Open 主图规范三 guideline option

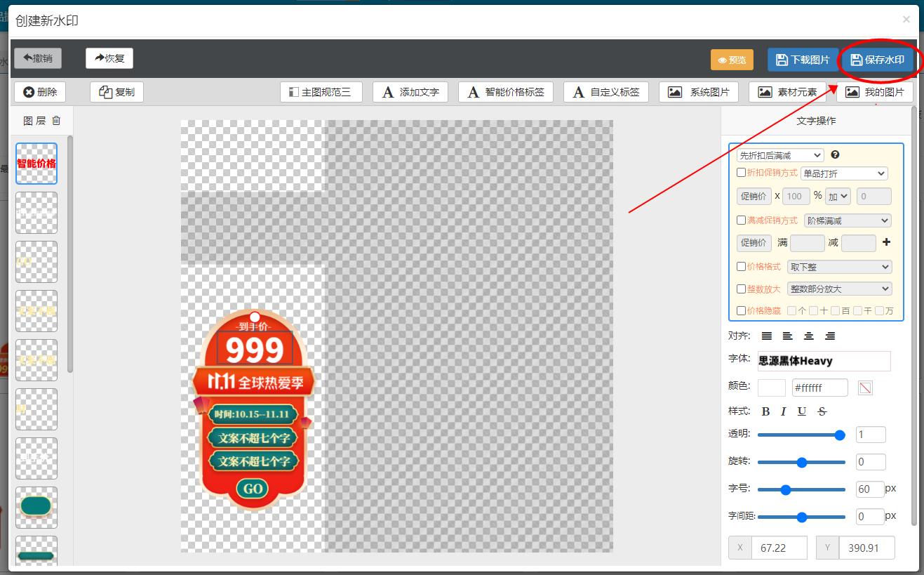point(321,92)
